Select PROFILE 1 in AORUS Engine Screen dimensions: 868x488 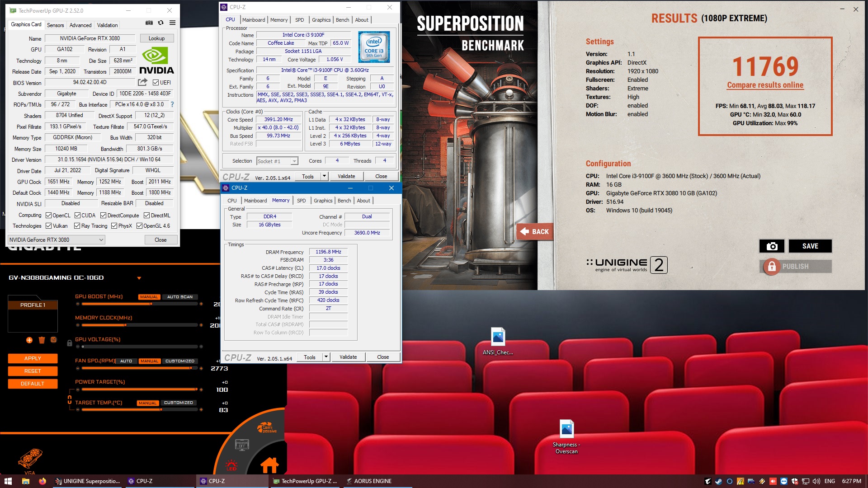tap(33, 305)
